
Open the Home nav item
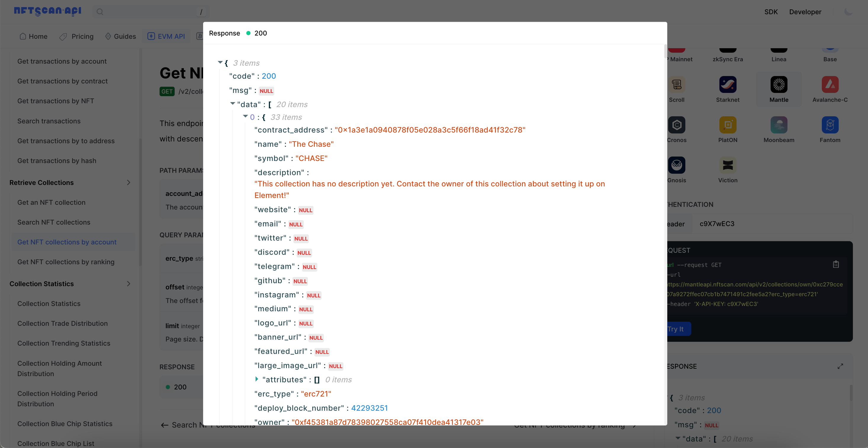coord(33,36)
